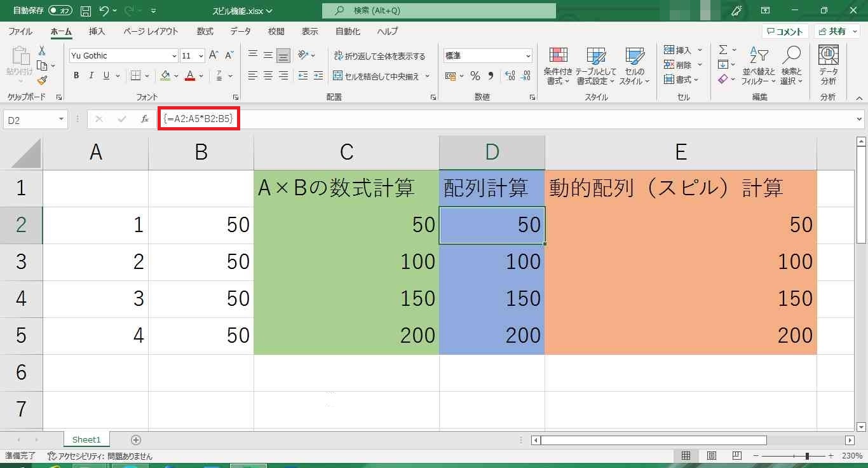Click the zoom slider in status bar
The width and height of the screenshot is (868, 468).
[x=806, y=456]
